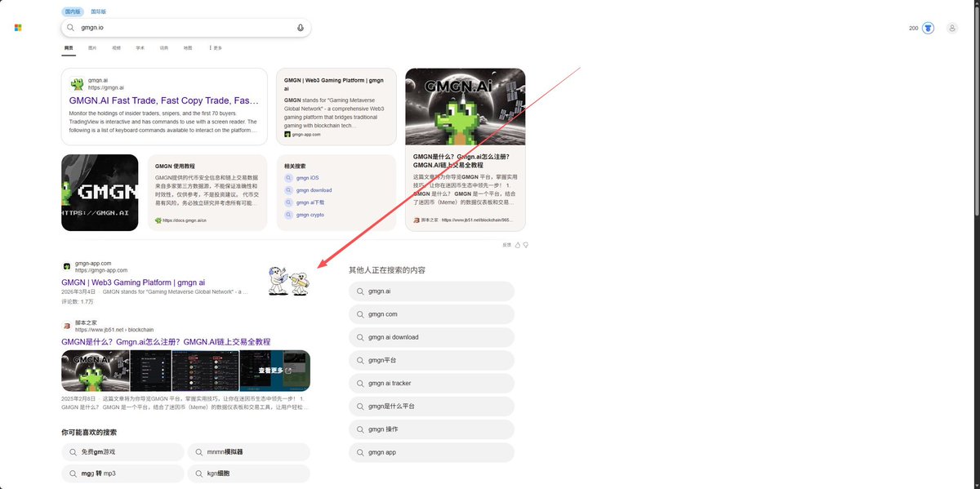Viewport: 980px width, 489px height.
Task: Open "GMGN是什么？Gmgn.ai怎么注册" result title in the list
Action: (x=166, y=341)
